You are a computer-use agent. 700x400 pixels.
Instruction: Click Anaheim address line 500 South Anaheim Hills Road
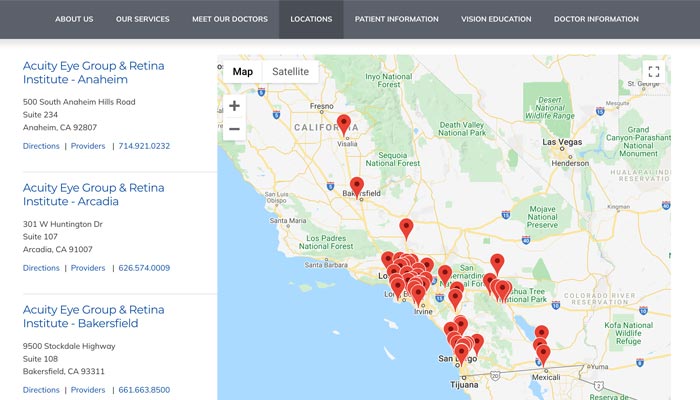tap(79, 102)
